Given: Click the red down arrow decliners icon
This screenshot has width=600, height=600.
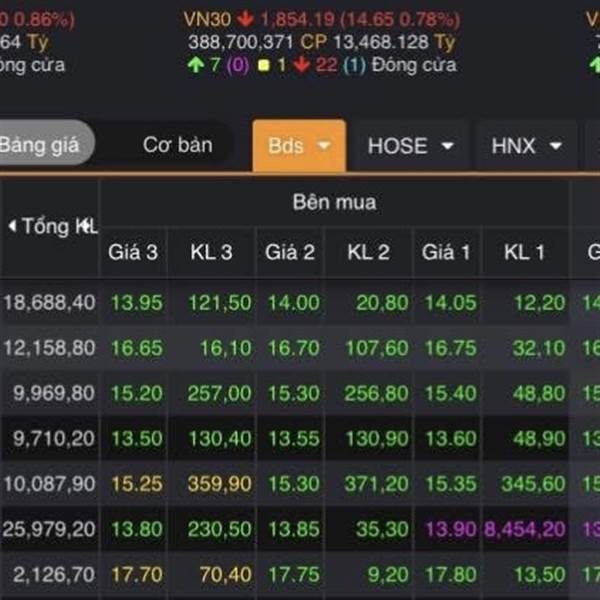Looking at the screenshot, I should [x=301, y=65].
